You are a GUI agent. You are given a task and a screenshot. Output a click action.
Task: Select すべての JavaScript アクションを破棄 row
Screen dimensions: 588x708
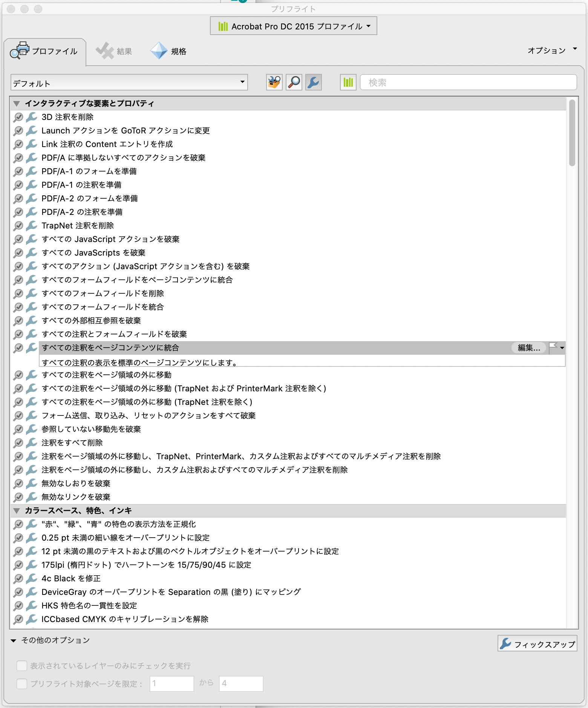[289, 239]
